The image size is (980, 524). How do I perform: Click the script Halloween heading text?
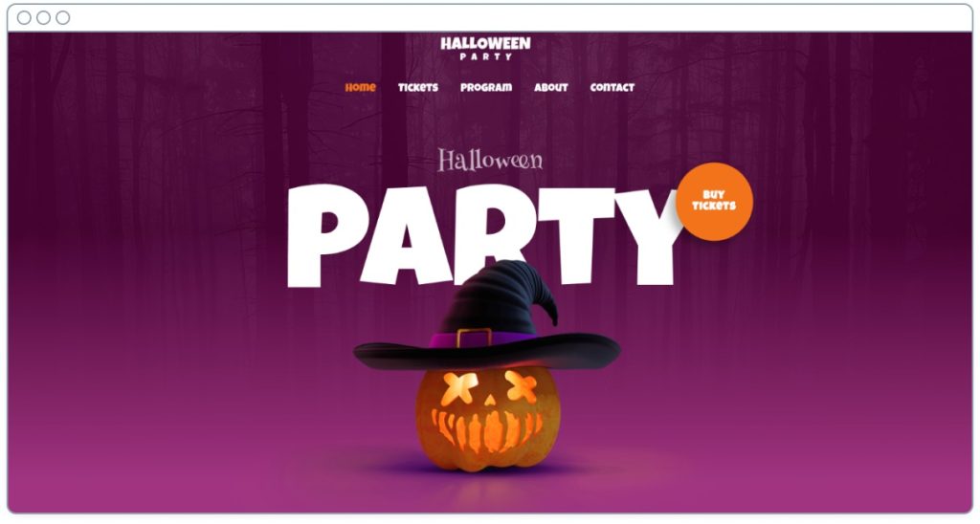pyautogui.click(x=489, y=161)
